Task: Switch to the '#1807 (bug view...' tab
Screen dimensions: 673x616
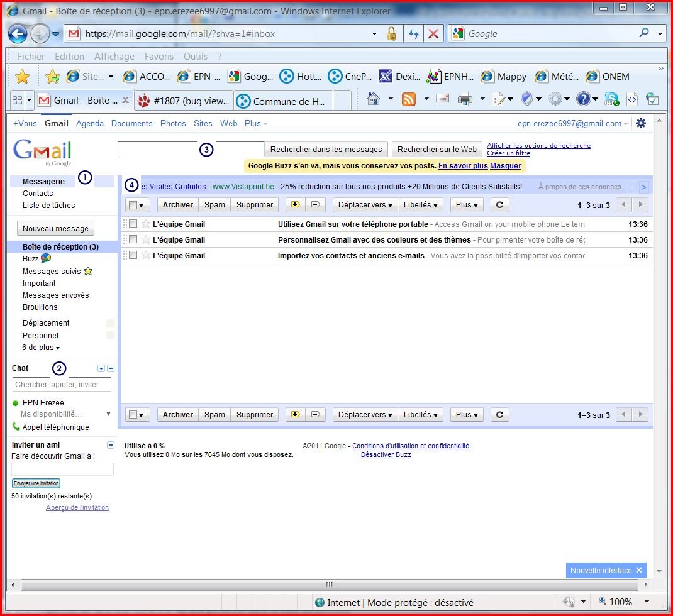Action: click(x=184, y=101)
